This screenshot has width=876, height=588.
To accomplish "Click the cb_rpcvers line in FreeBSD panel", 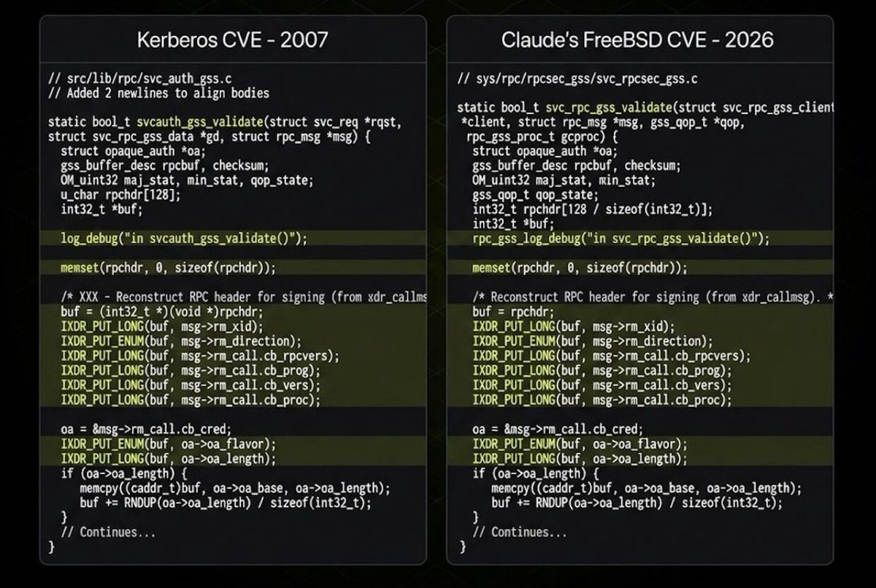I will click(612, 356).
